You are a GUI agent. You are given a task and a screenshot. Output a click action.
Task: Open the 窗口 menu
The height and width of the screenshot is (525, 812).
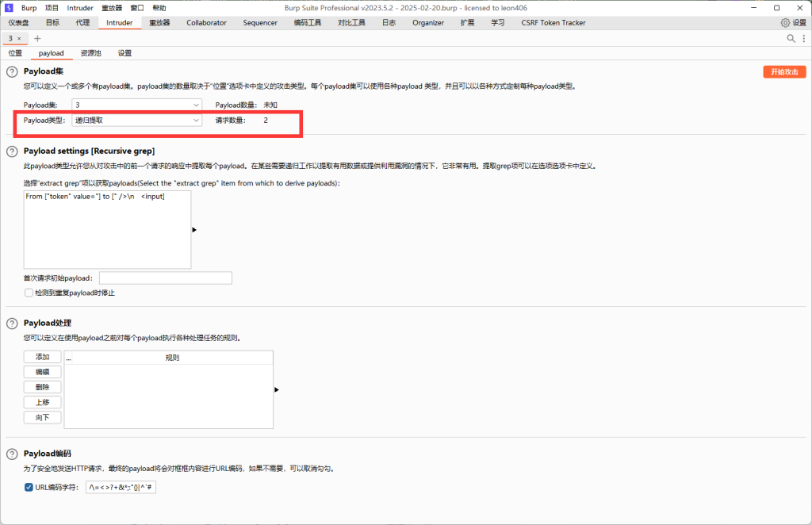(137, 8)
